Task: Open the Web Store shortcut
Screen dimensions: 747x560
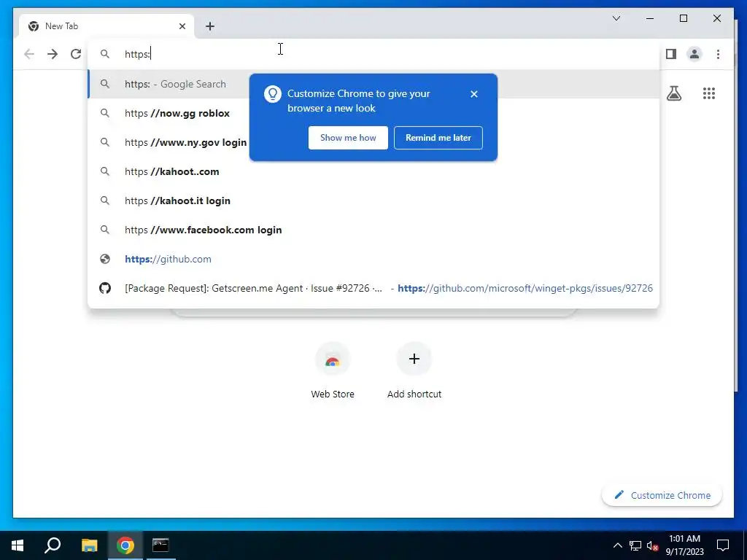Action: coord(333,371)
